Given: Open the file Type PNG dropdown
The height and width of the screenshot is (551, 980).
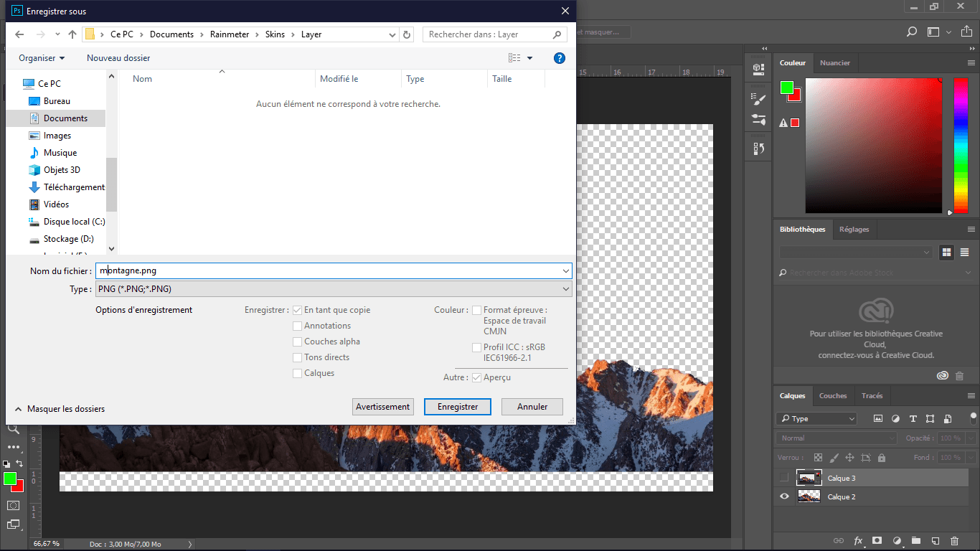Looking at the screenshot, I should pos(333,289).
